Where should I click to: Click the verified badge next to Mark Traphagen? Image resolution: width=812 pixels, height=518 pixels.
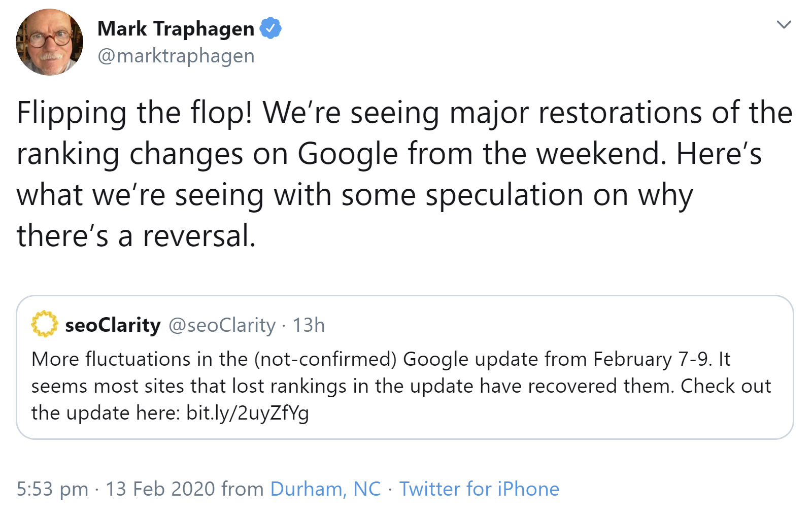pyautogui.click(x=269, y=28)
